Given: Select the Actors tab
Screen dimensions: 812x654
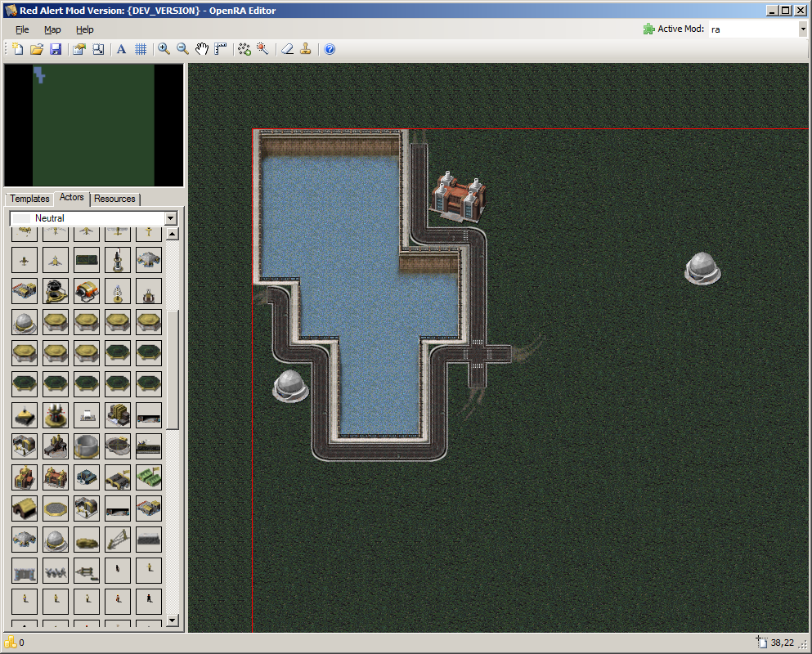Looking at the screenshot, I should [x=71, y=197].
